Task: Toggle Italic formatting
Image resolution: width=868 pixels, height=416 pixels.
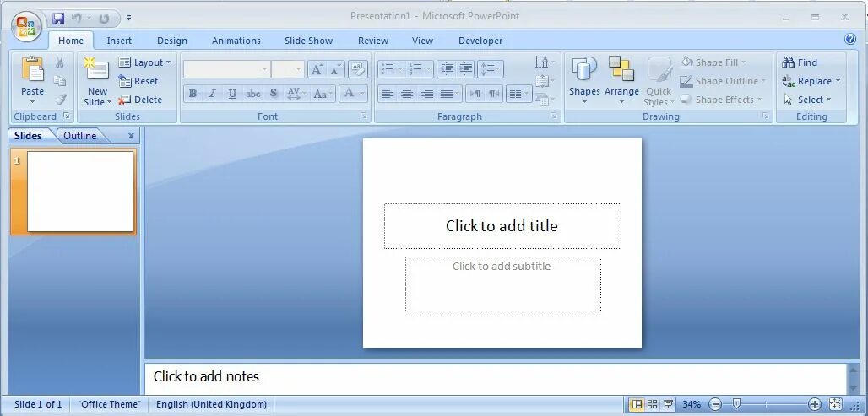Action: 212,94
